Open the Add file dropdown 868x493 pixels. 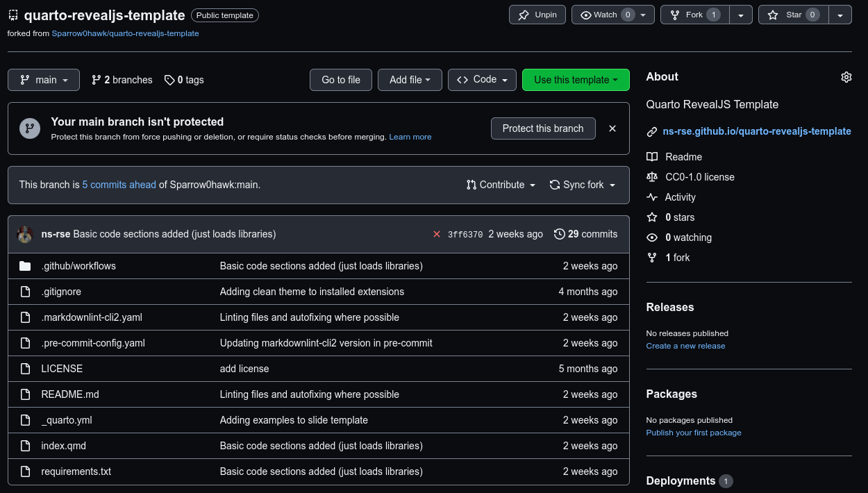tap(410, 80)
